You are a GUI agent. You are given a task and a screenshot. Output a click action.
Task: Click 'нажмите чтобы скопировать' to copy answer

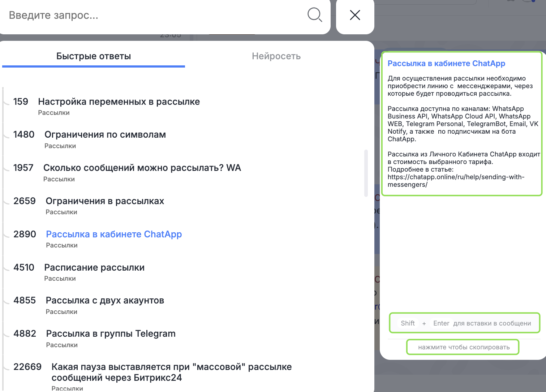[463, 347]
